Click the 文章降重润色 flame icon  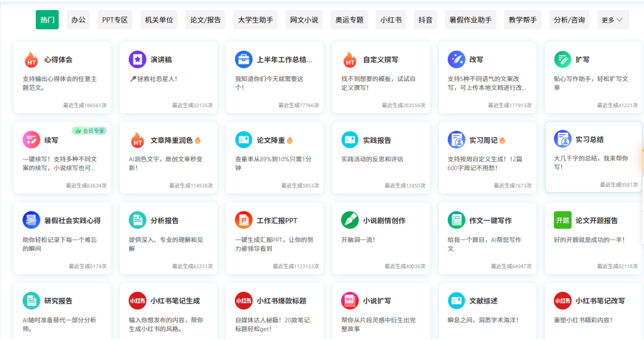tap(137, 140)
